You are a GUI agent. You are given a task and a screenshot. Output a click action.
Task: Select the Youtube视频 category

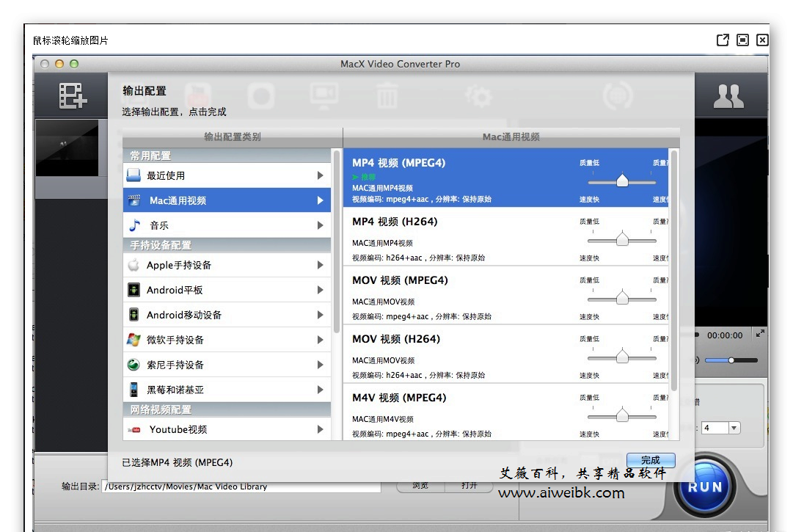tap(227, 429)
